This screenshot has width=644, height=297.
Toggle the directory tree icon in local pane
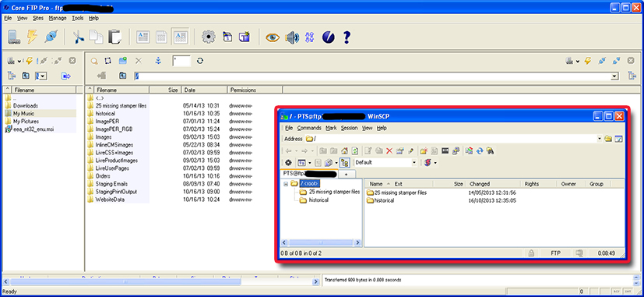[11, 76]
